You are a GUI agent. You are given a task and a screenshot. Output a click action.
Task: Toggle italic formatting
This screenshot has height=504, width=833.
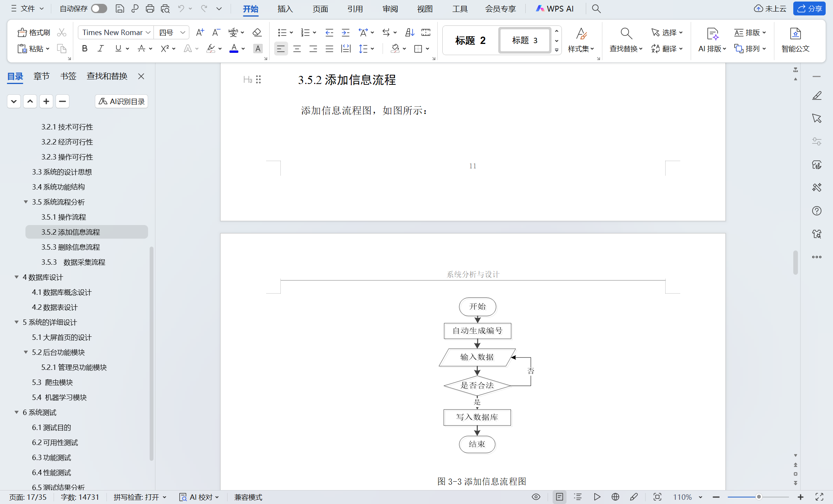(101, 49)
